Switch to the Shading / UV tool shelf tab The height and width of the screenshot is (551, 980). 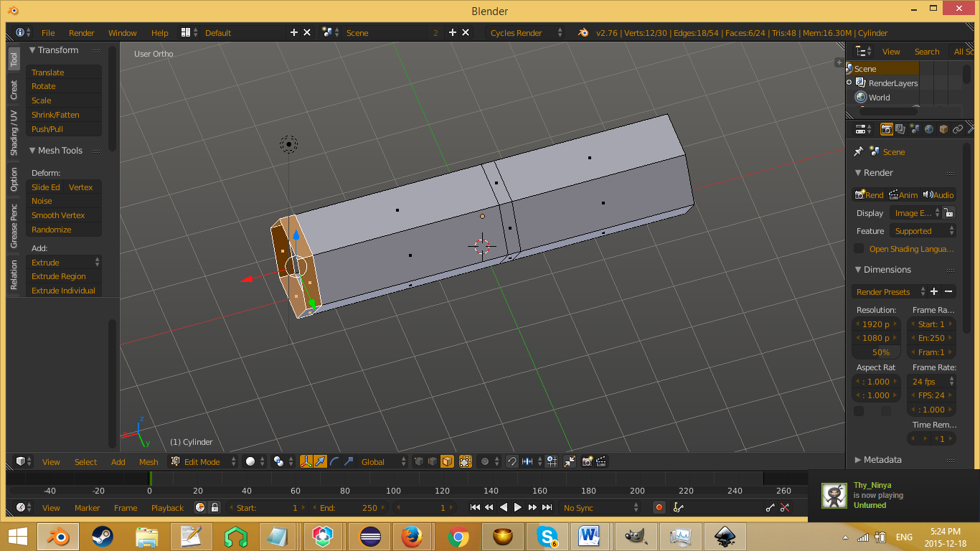click(x=14, y=133)
